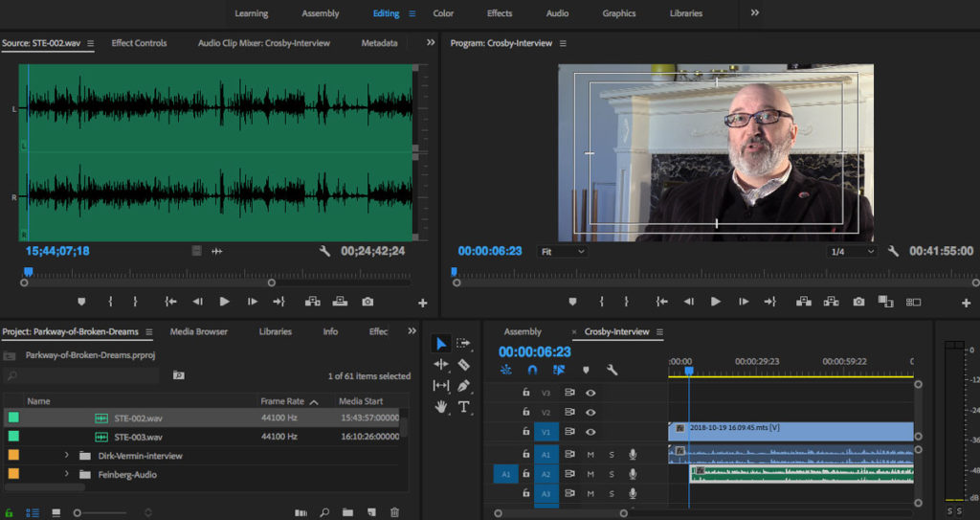The width and height of the screenshot is (980, 520).
Task: Open Source monitor button editor plus
Action: tap(422, 303)
